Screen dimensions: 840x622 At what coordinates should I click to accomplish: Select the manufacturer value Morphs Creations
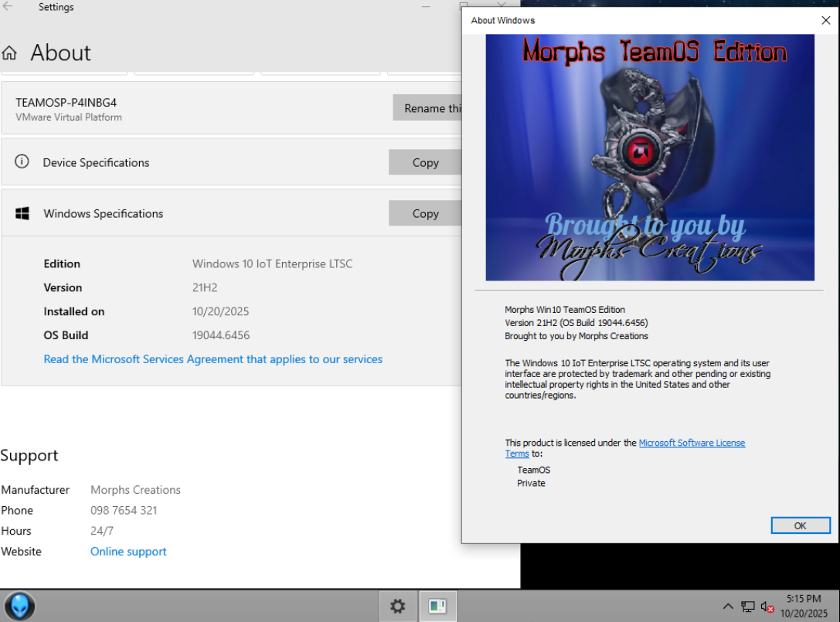point(135,490)
